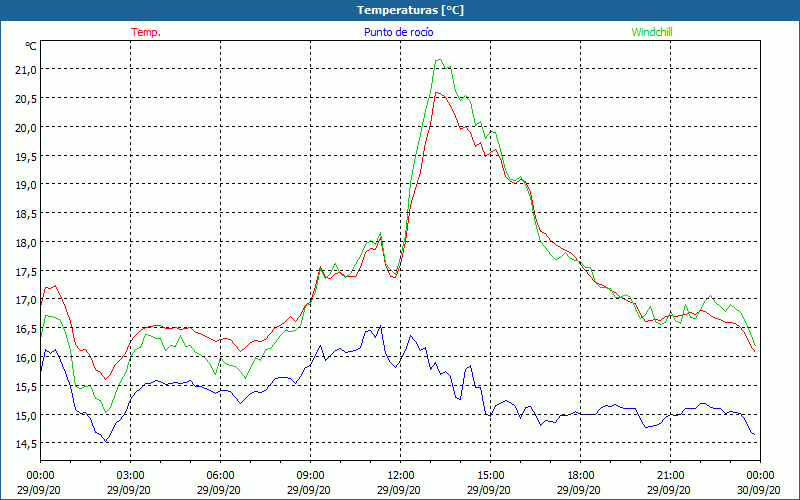Click the "15:00" time axis label
Image resolution: width=800 pixels, height=500 pixels.
coord(490,476)
